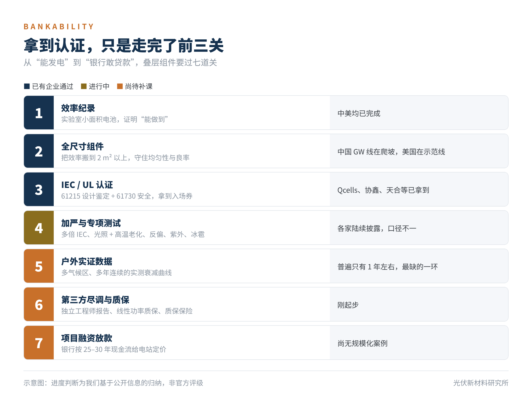Viewport: 532px width, 403px height.
Task: Click the 'BANKABILITY' heading label
Action: click(x=59, y=27)
